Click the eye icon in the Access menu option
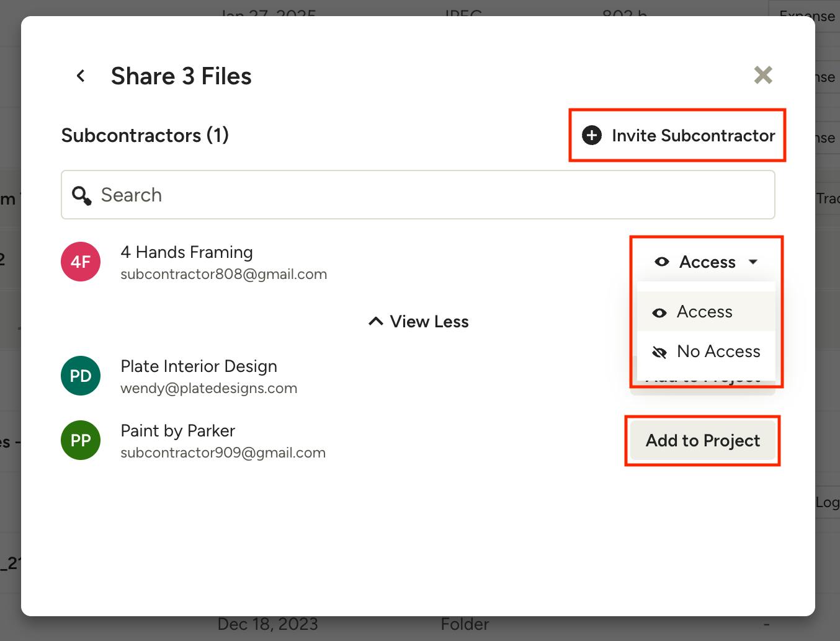The height and width of the screenshot is (641, 840). click(659, 312)
